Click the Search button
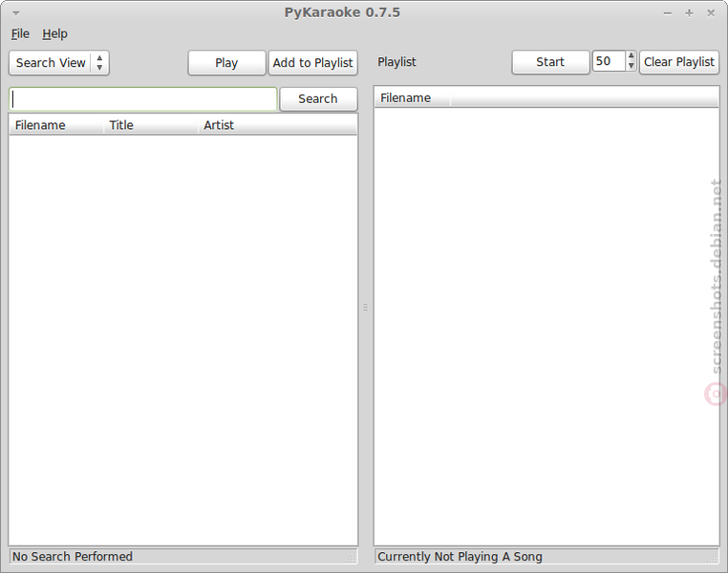728x573 pixels. tap(318, 98)
